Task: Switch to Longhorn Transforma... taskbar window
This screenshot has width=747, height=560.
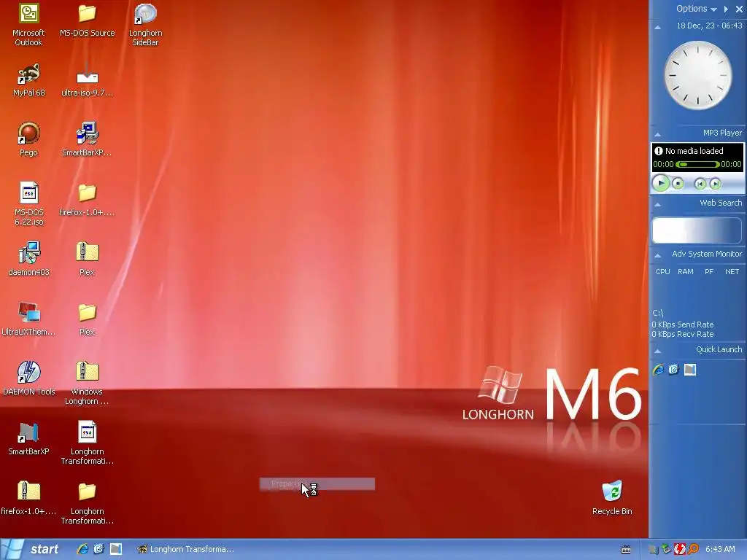Action: 186,549
